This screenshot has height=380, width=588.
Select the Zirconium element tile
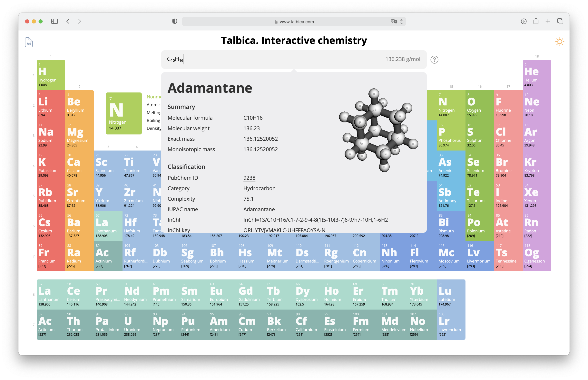pos(136,196)
